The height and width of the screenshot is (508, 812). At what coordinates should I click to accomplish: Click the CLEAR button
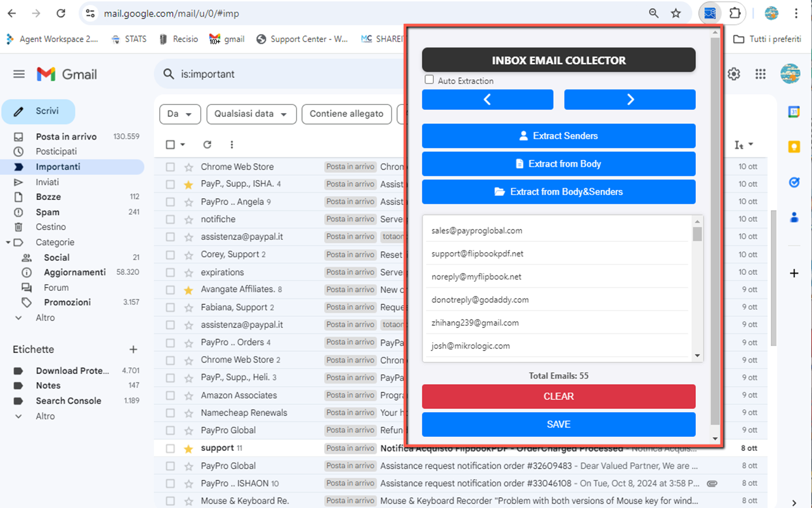(558, 396)
